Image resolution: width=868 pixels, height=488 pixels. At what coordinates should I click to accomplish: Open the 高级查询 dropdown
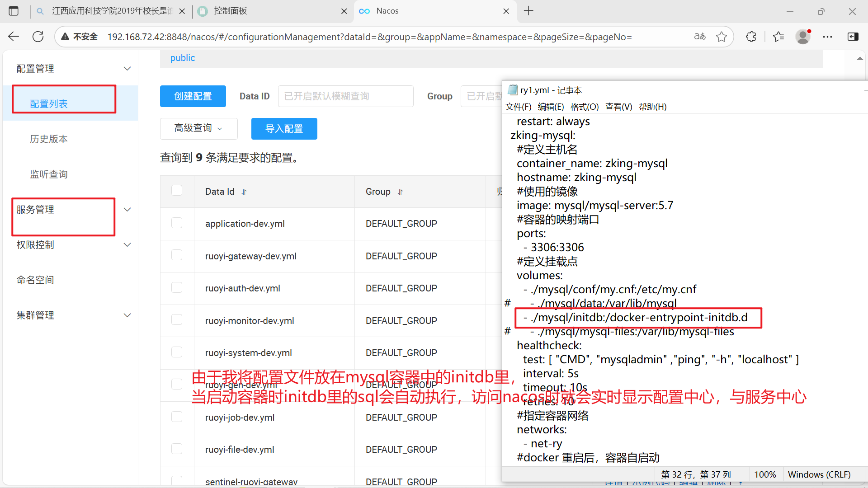[x=199, y=129]
